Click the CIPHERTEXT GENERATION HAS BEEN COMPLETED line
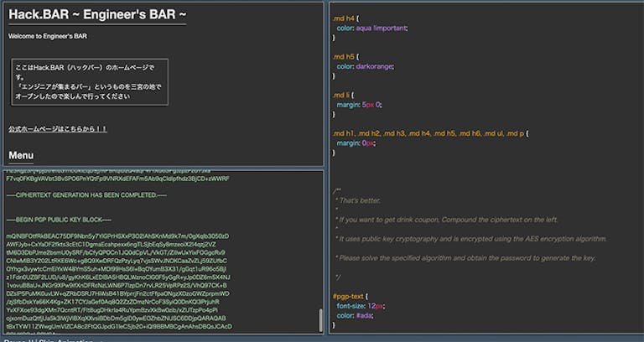 (x=86, y=195)
